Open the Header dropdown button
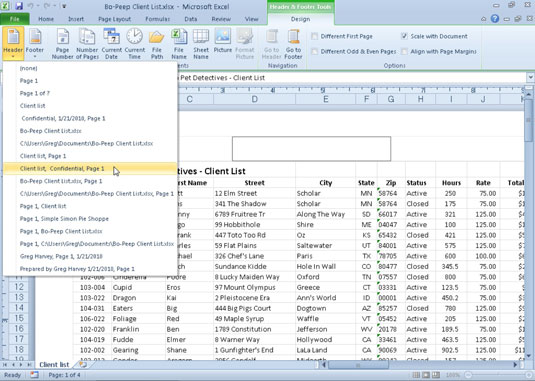This screenshot has width=535, height=381. [13, 43]
